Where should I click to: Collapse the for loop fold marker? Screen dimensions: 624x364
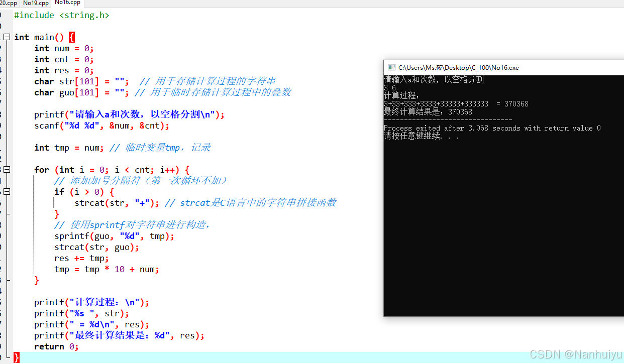(7, 170)
